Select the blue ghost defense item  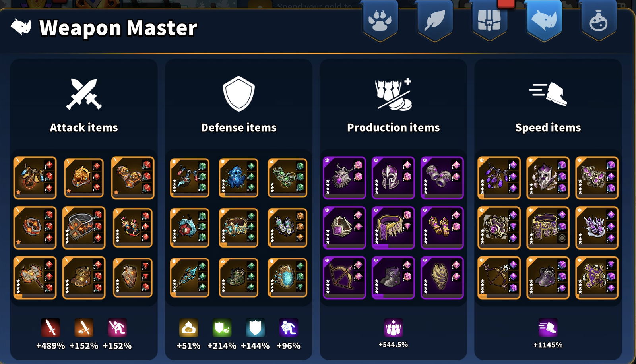(238, 178)
